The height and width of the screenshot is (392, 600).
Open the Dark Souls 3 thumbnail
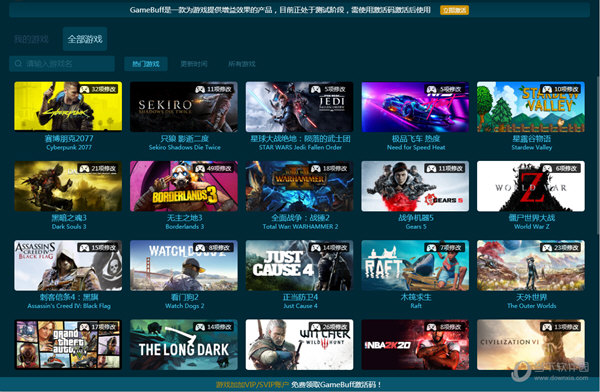[x=68, y=186]
